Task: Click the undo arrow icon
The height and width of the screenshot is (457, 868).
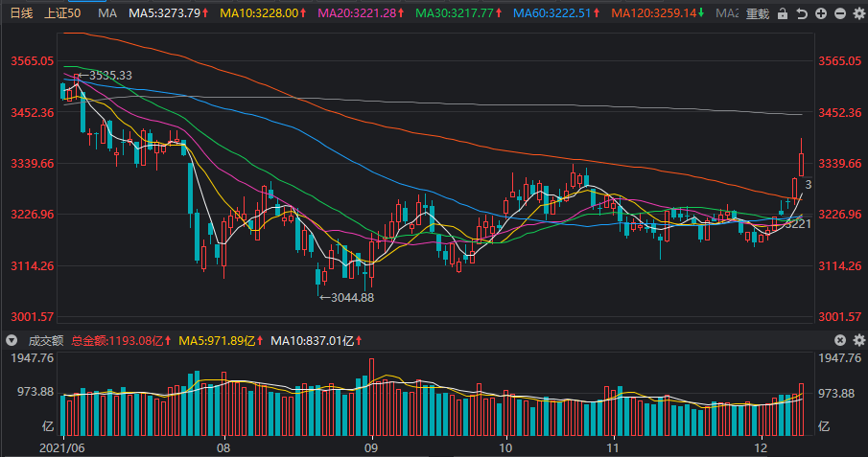Action: coord(802,14)
